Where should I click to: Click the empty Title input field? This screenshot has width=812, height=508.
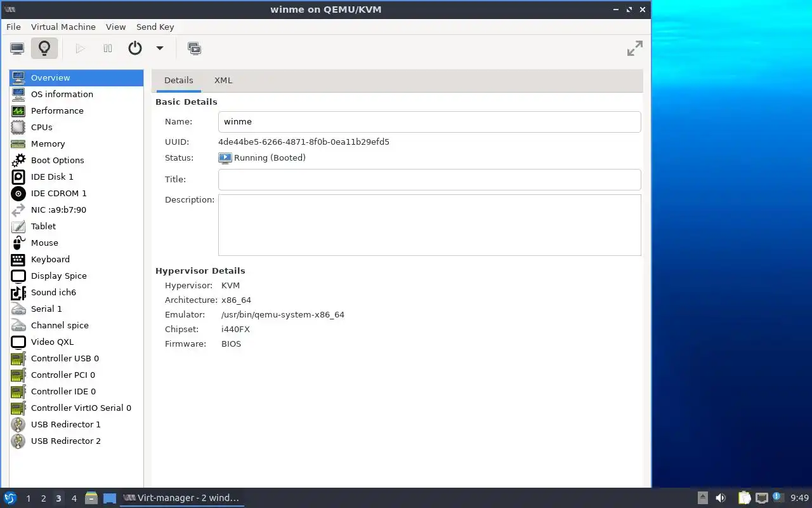pos(429,180)
